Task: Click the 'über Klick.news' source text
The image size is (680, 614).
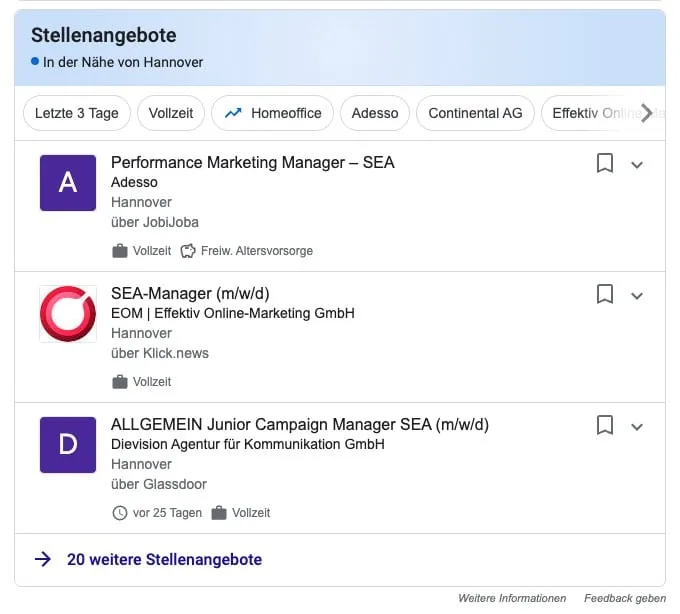Action: click(x=160, y=353)
